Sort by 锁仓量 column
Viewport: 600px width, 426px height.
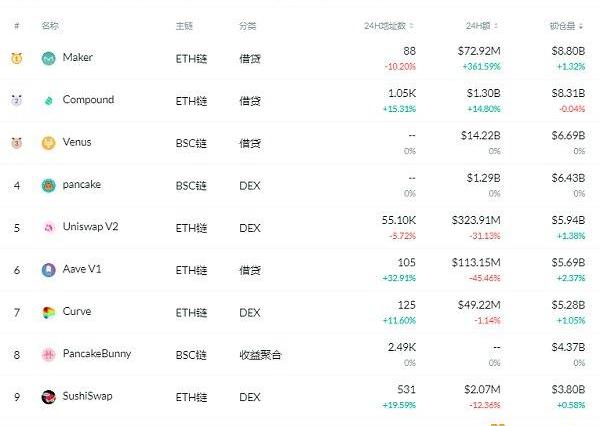pyautogui.click(x=566, y=24)
